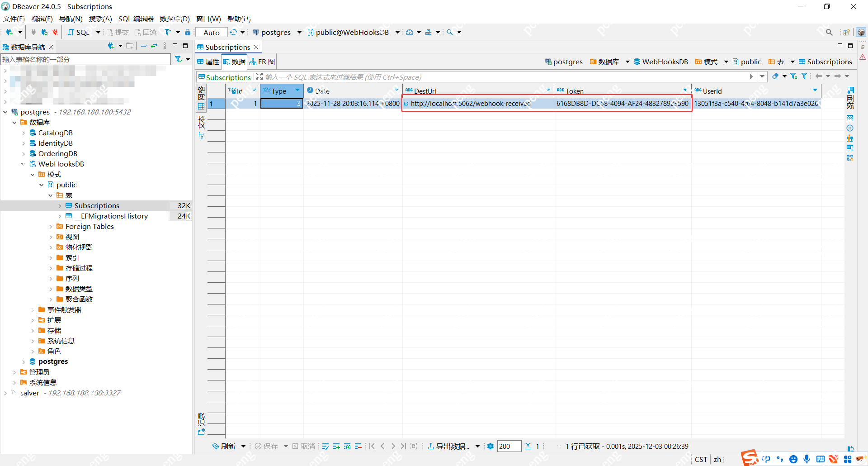Click the duplicate row icon
The image size is (868, 466).
[347, 446]
